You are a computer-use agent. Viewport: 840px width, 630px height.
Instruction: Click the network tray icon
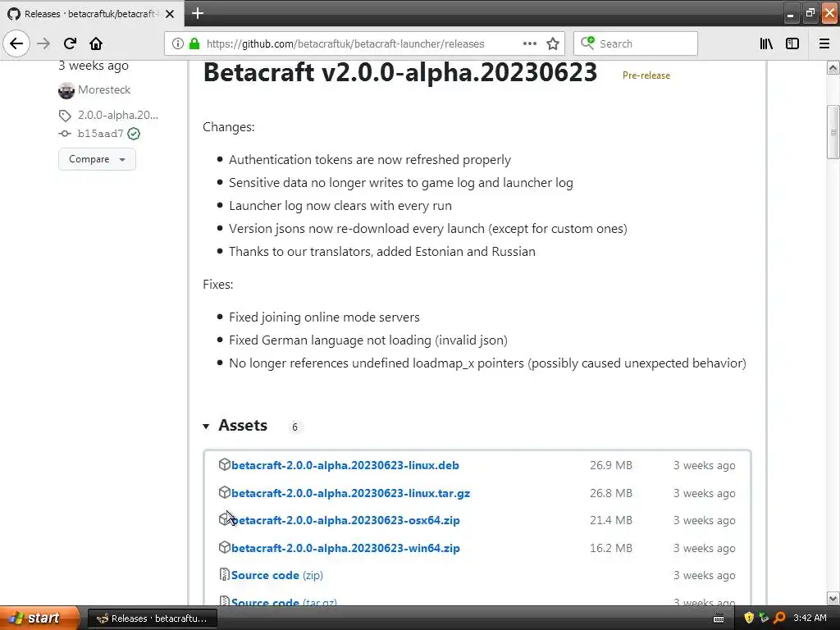(764, 618)
